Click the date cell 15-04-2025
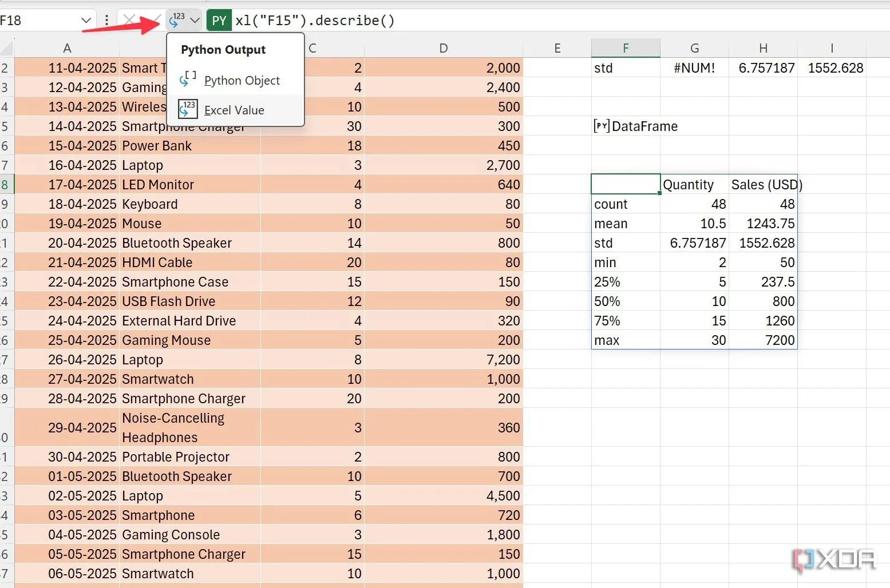Screen dimensions: 890x588 (67, 145)
